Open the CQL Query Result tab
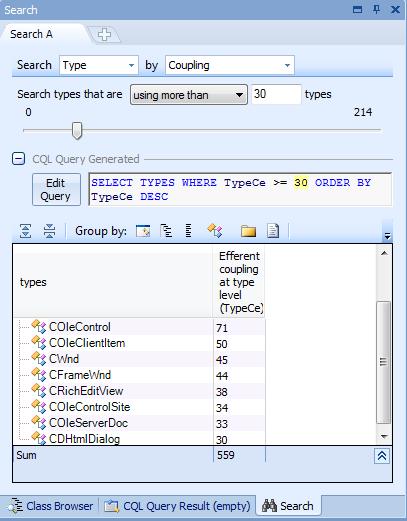 click(x=177, y=506)
